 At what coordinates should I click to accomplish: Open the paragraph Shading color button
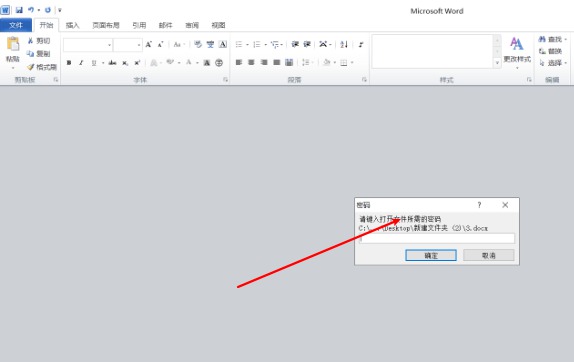pyautogui.click(x=327, y=63)
